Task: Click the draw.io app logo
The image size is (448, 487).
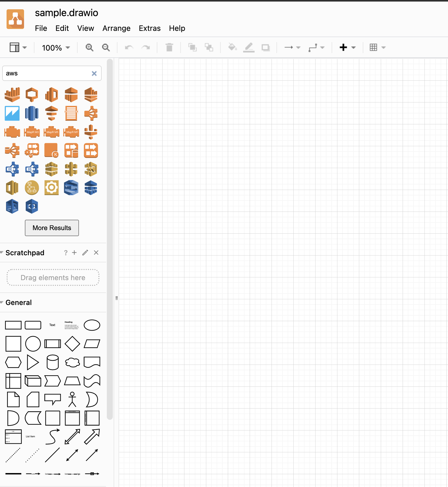Action: click(x=15, y=19)
